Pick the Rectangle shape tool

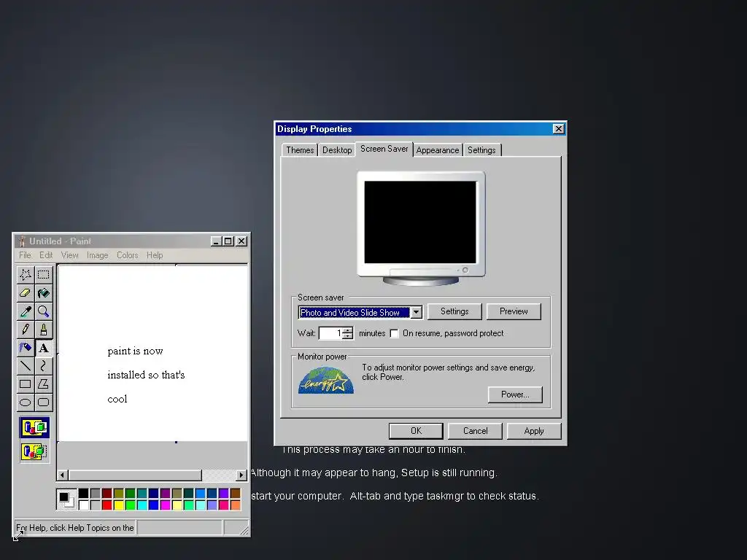26,384
